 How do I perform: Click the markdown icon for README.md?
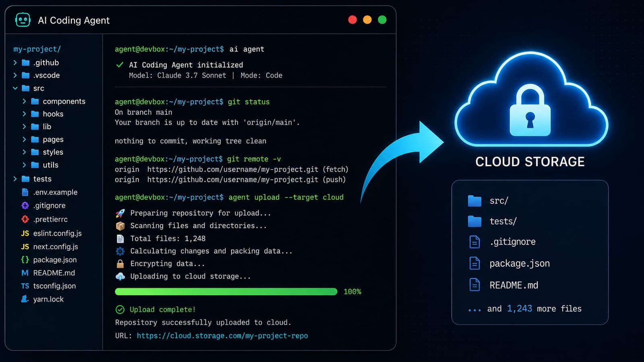[x=25, y=273]
